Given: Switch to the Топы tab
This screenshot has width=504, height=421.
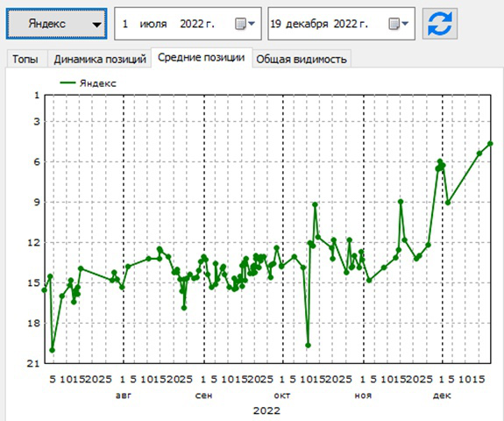Looking at the screenshot, I should 25,59.
